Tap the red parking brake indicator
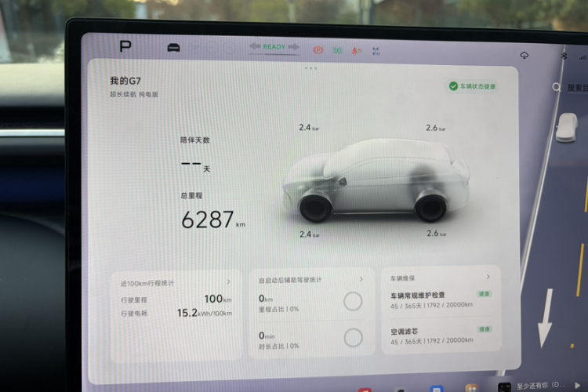 tap(318, 50)
